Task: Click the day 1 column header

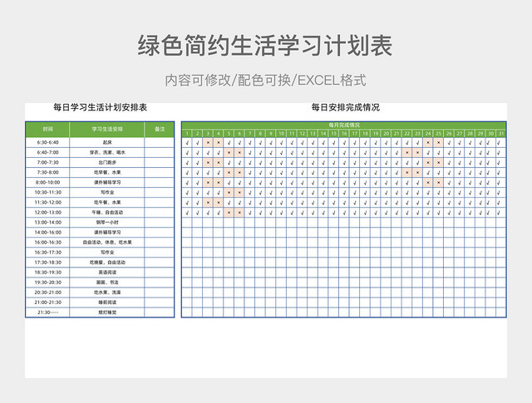Action: [187, 134]
